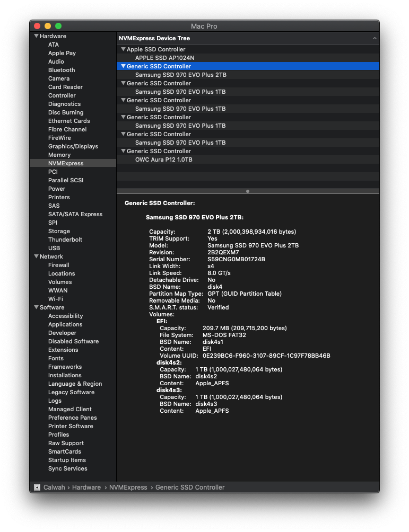Click NVMExpress in the bottom path bar
Image resolution: width=409 pixels, height=532 pixels.
tap(128, 487)
